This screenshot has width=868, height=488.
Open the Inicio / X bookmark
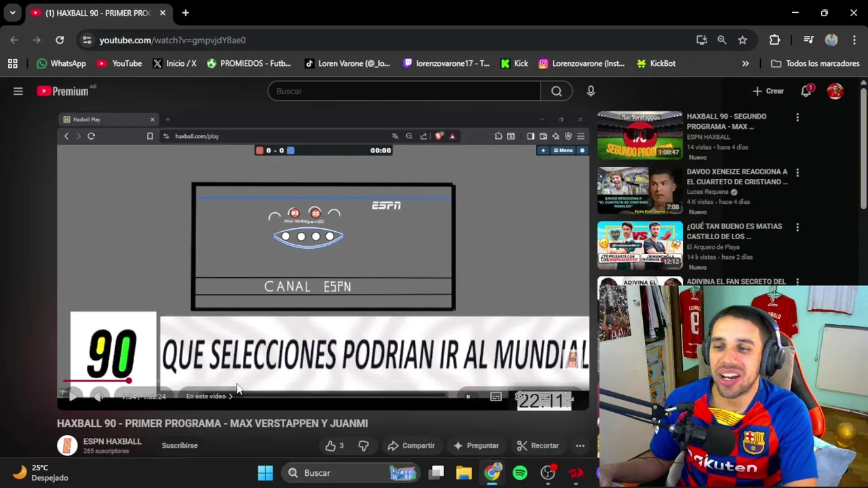click(x=174, y=63)
